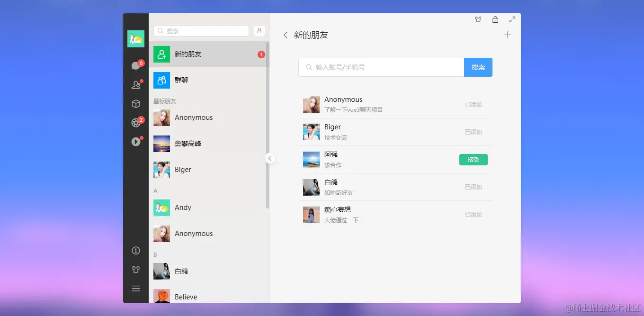Open the add options via the plus icon

point(507,34)
